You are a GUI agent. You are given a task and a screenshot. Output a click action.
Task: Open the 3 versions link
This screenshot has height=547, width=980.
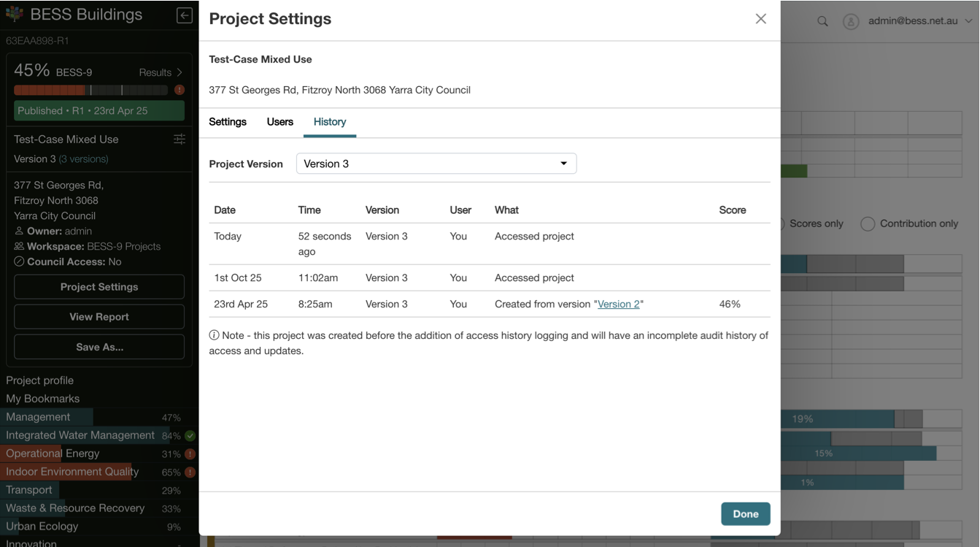(x=83, y=159)
